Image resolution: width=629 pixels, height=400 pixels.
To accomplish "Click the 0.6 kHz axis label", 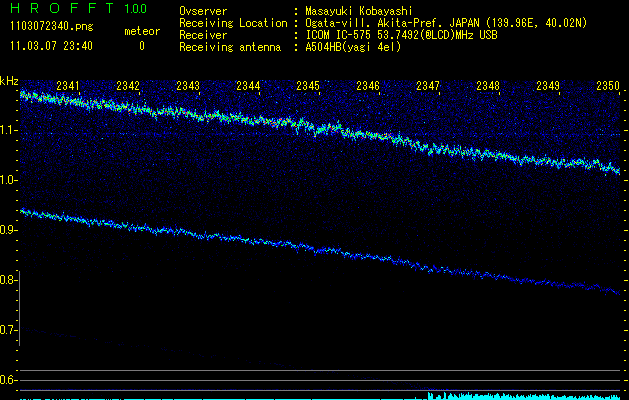I will click(x=7, y=380).
